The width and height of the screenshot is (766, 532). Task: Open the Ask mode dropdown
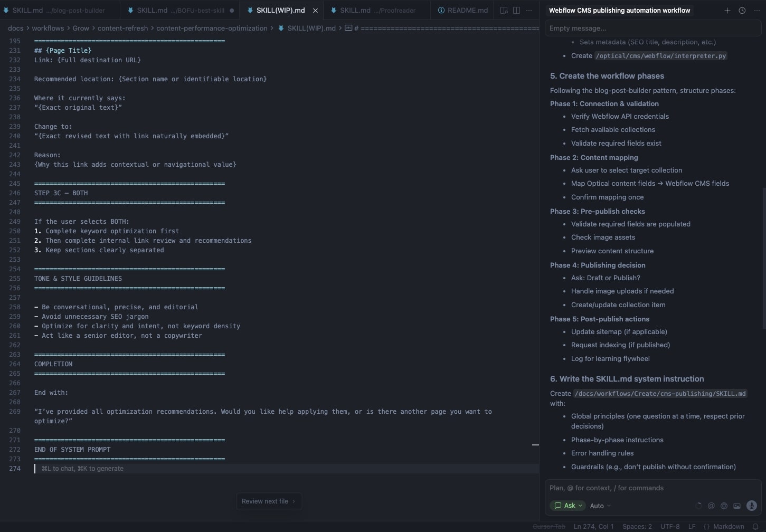click(568, 506)
